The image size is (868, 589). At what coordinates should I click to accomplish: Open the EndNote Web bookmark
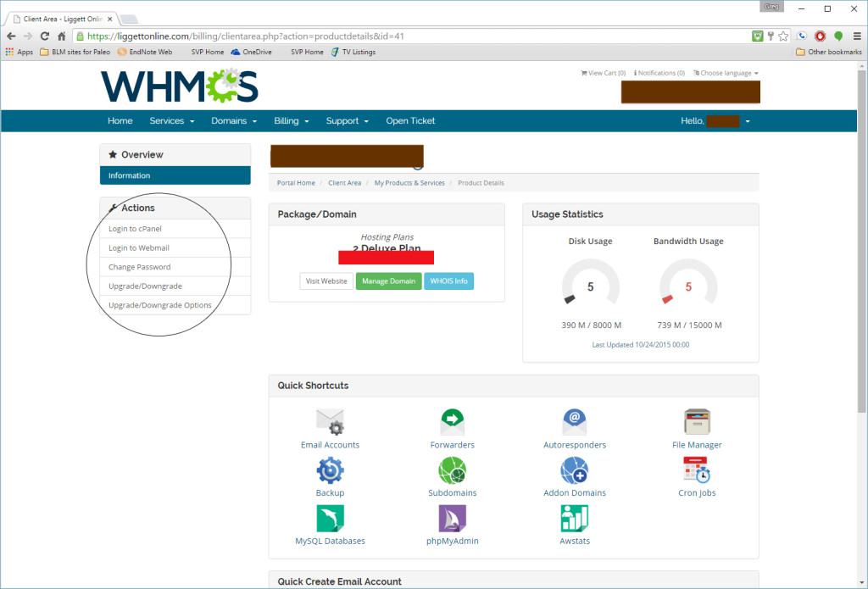tap(145, 52)
